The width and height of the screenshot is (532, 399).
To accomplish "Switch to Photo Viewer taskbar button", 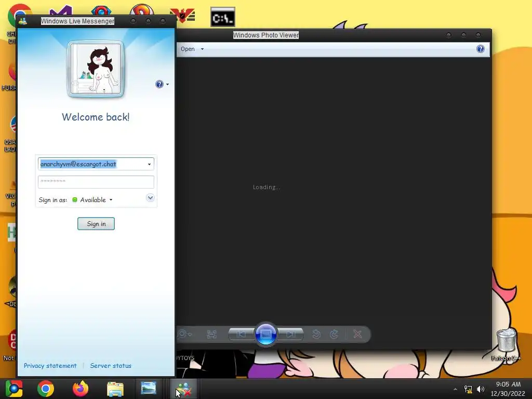I will coord(149,389).
